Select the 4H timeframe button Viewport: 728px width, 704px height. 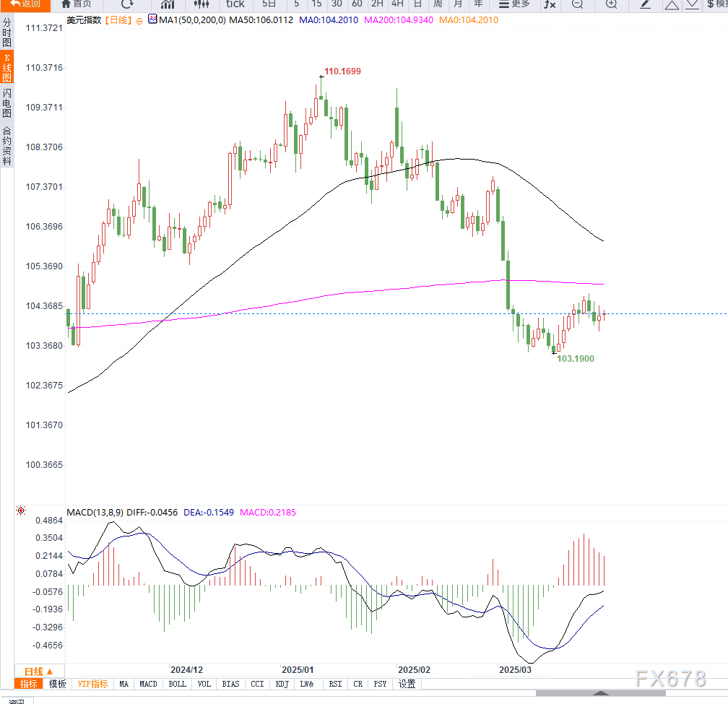[x=397, y=4]
